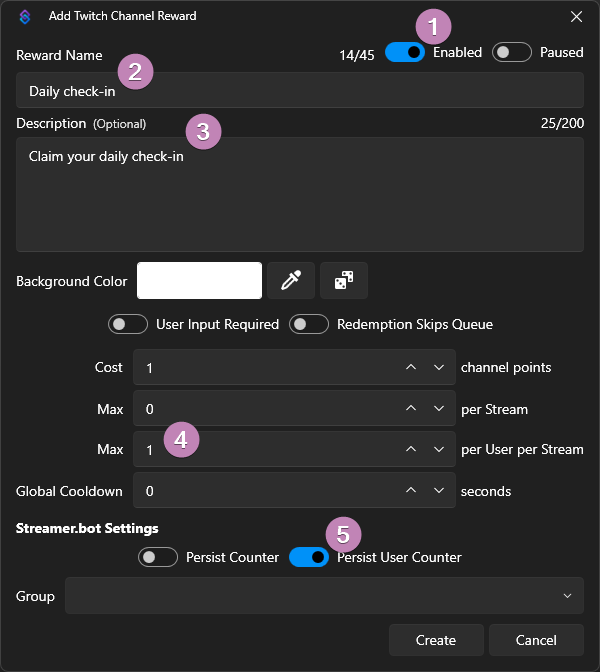
Task: Click the 14/45 character counter
Action: [x=357, y=55]
